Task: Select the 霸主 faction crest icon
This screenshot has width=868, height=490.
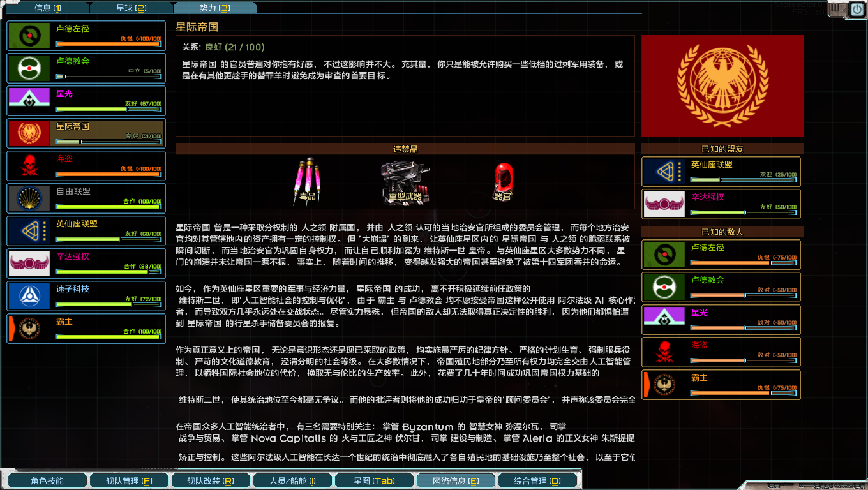Action: pyautogui.click(x=29, y=328)
